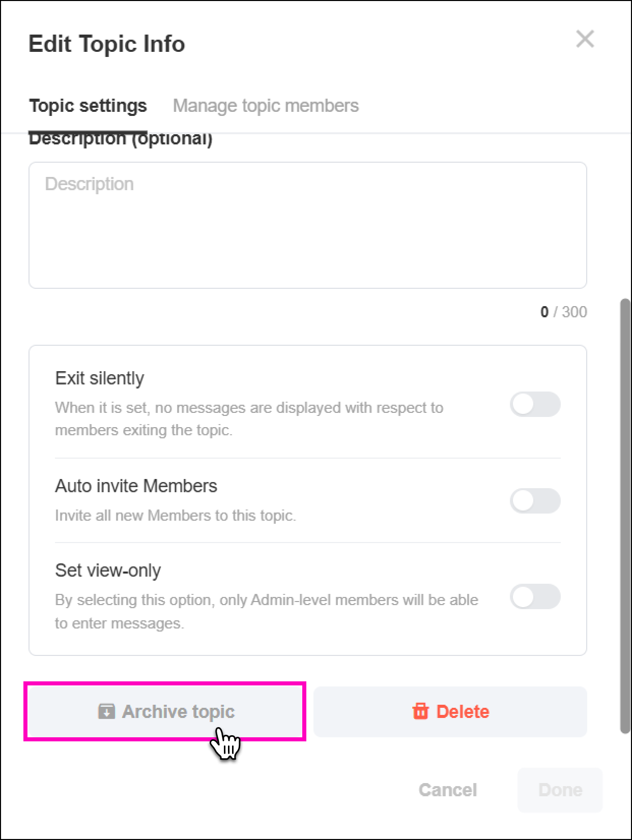The image size is (632, 840).
Task: Click the archive box icon
Action: point(106,711)
